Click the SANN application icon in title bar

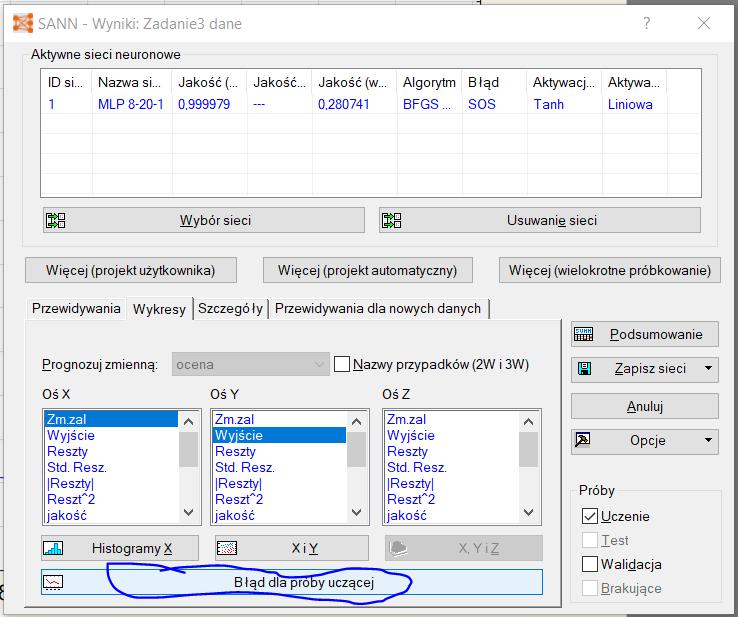pyautogui.click(x=23, y=23)
